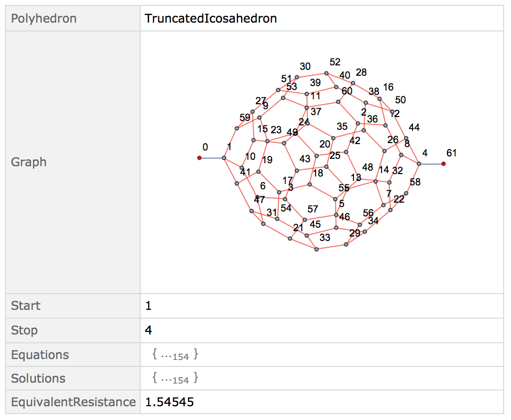Screen dimensions: 511x420
Task: Click the Polyhedron row label
Action: [x=44, y=19]
